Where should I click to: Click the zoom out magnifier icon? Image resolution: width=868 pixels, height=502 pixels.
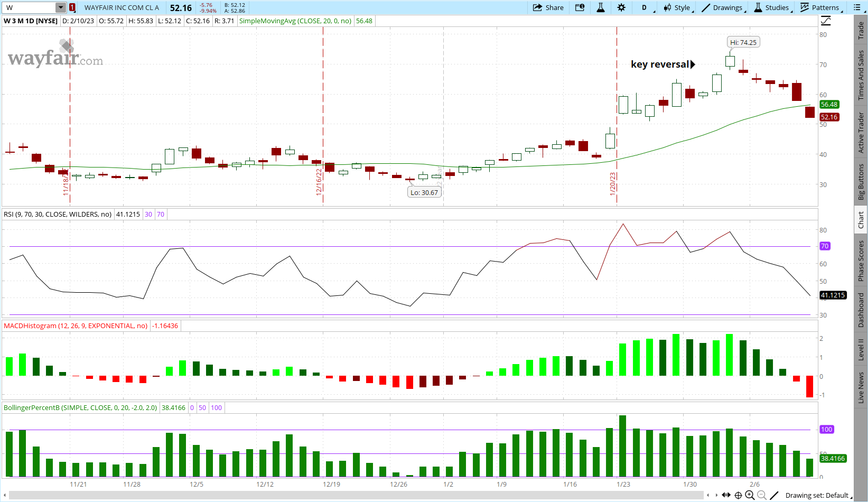762,495
